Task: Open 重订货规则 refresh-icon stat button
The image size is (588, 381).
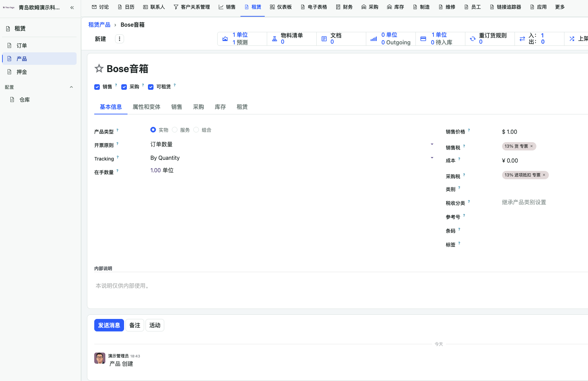Action: click(490, 39)
